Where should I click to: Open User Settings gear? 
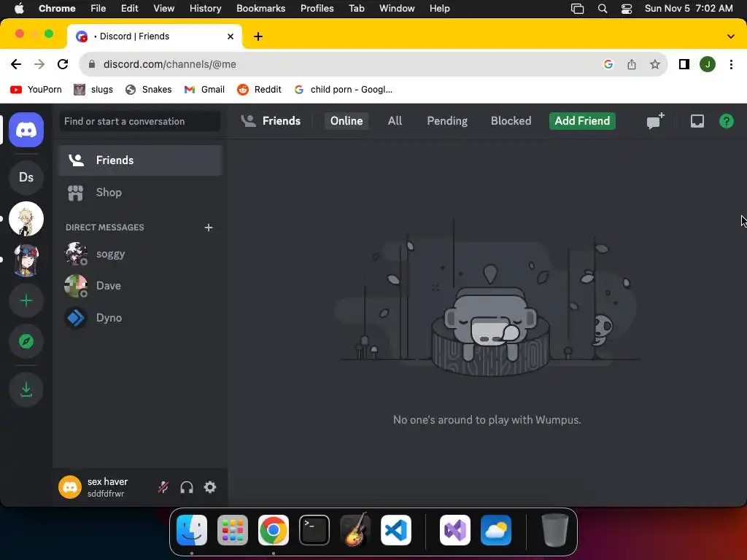[209, 487]
